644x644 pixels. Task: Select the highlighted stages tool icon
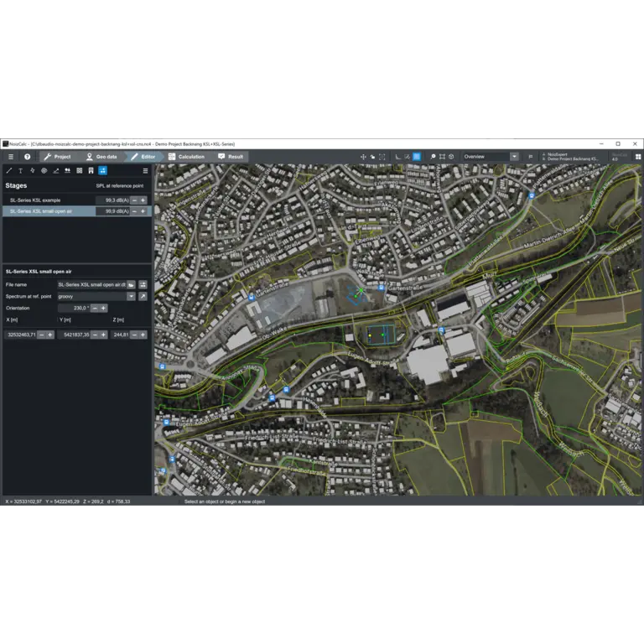102,170
